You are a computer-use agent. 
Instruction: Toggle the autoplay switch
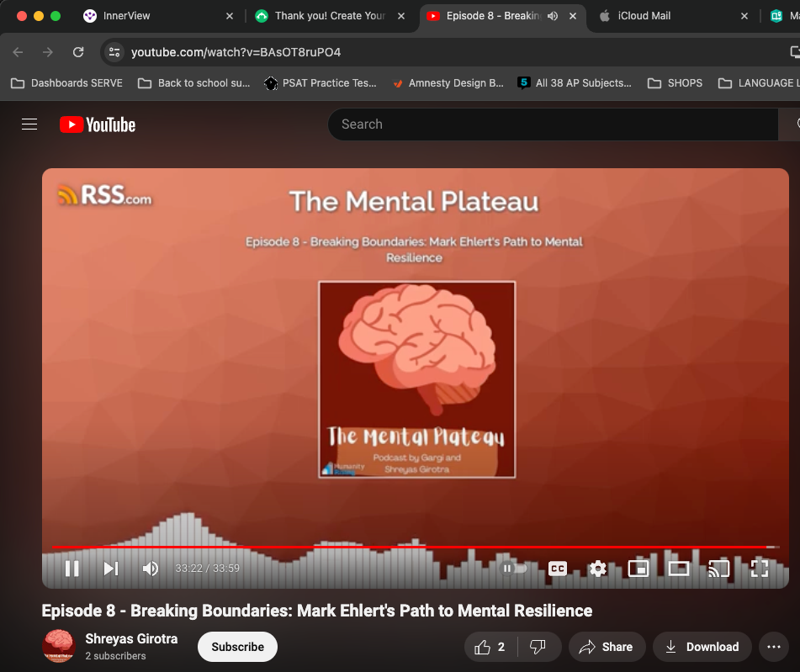pos(514,568)
